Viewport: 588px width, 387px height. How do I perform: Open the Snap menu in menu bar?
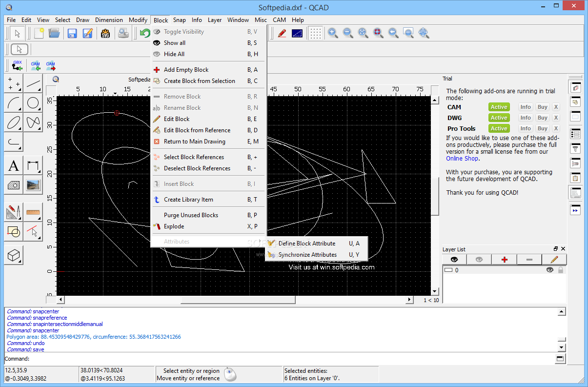coord(179,20)
